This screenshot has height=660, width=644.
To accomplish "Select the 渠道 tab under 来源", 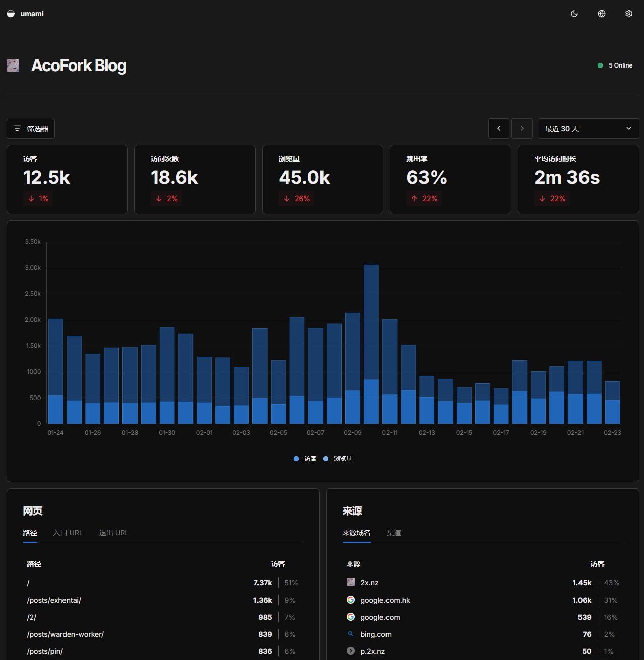I will point(394,533).
